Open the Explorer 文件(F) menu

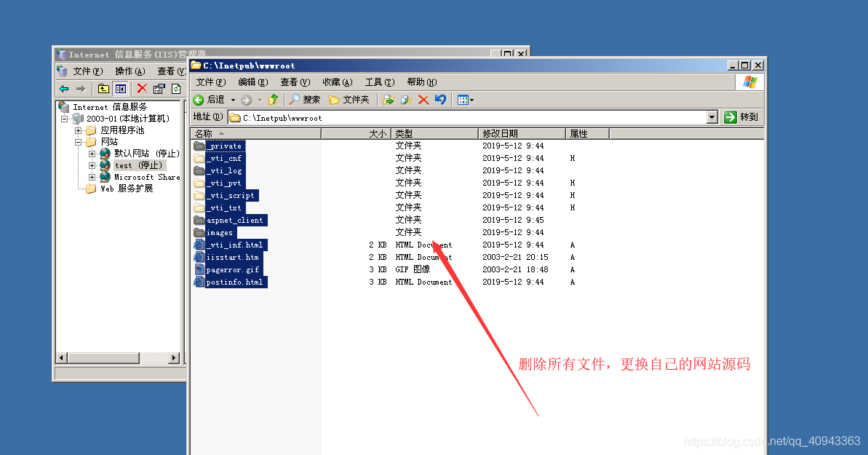tap(211, 82)
